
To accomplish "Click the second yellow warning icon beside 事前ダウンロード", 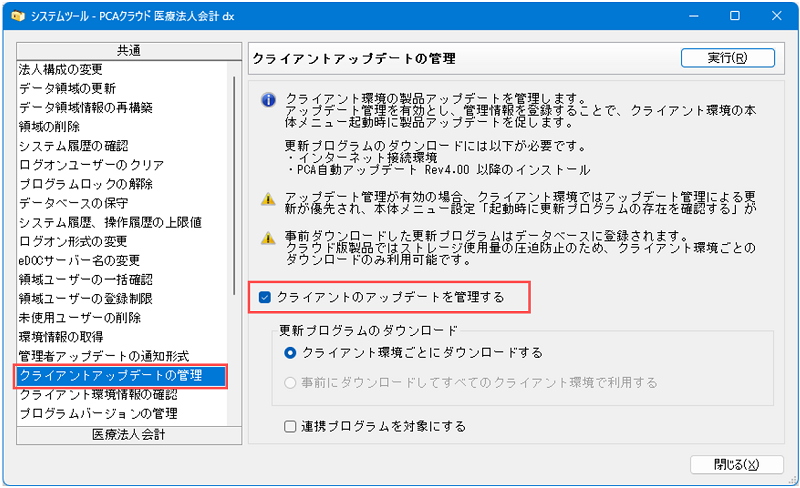I will coord(268,238).
